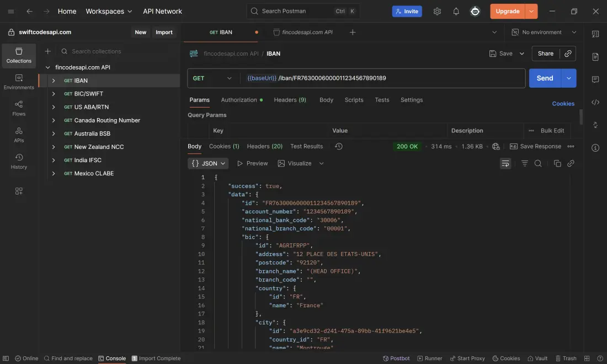This screenshot has height=364, width=607.
Task: Open the Environments sidebar panel
Action: pos(19,82)
